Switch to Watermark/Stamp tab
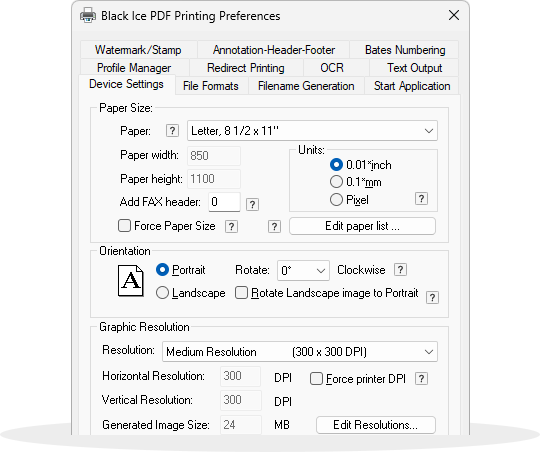Viewport: 540px width, 452px height. pyautogui.click(x=138, y=50)
